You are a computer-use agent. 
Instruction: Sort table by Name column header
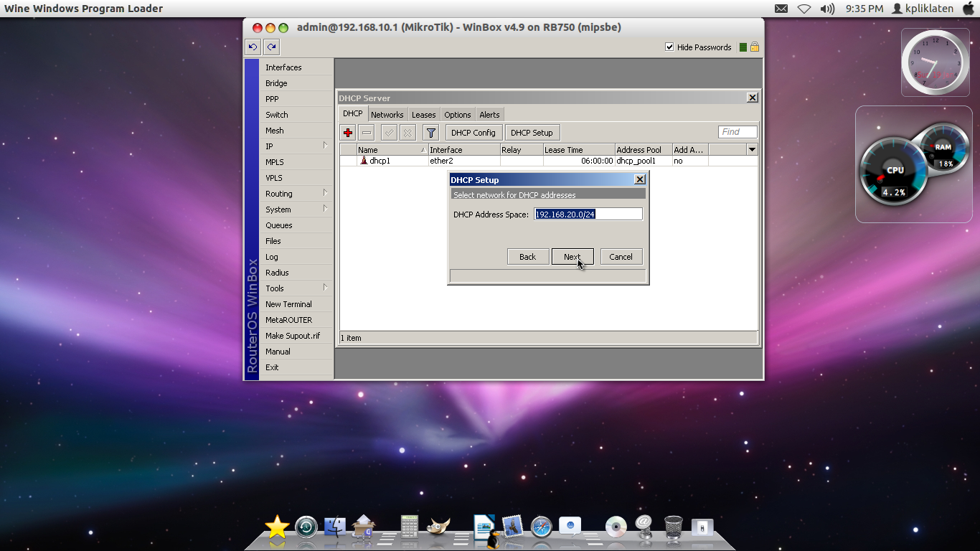click(392, 150)
